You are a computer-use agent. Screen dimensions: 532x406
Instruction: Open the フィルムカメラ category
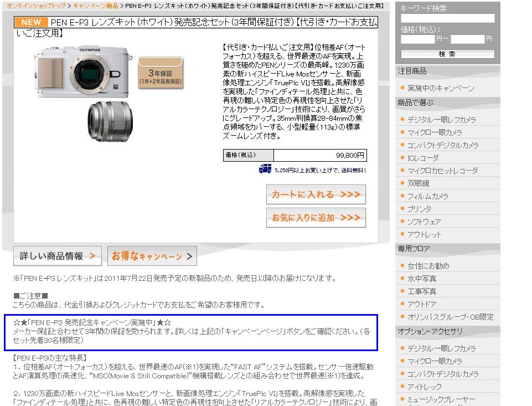click(428, 196)
